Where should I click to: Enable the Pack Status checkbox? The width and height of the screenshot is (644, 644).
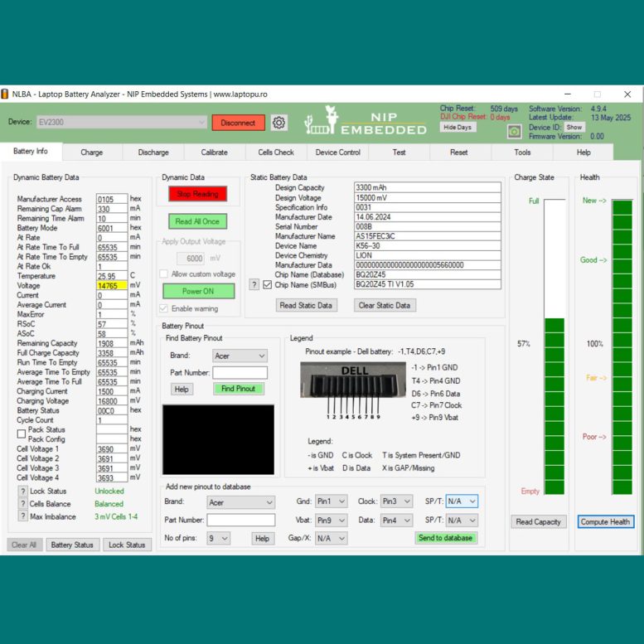coord(22,433)
